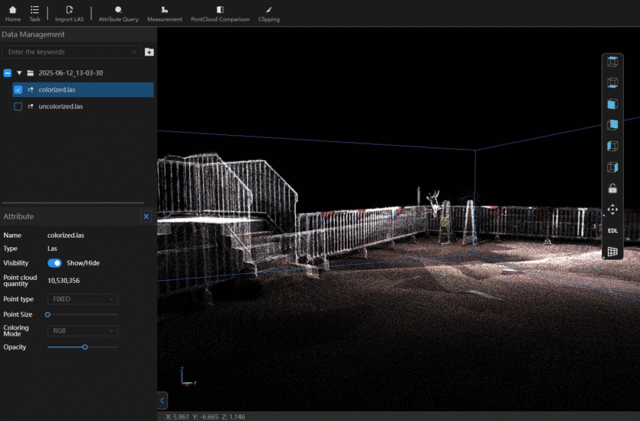Viewport: 640px width, 421px height.
Task: Click the keyword search input field
Action: pyautogui.click(x=70, y=51)
